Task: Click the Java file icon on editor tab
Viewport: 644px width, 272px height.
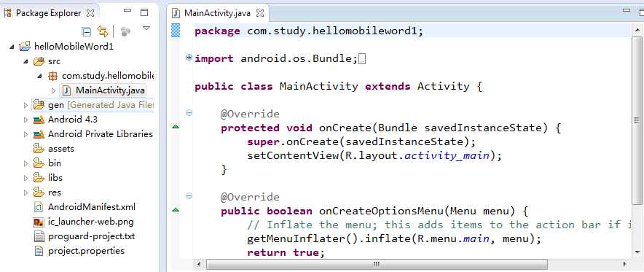Action: (176, 13)
